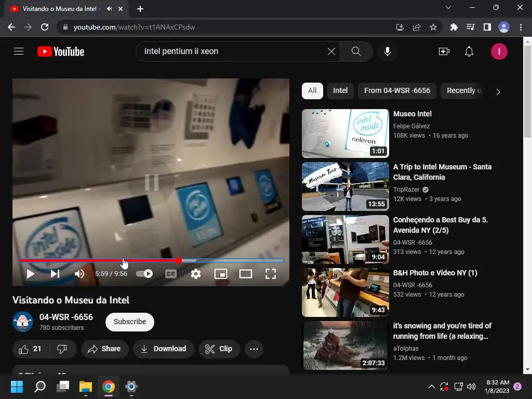This screenshot has height=399, width=532.
Task: Go to YouTube home via logo
Action: pos(61,51)
